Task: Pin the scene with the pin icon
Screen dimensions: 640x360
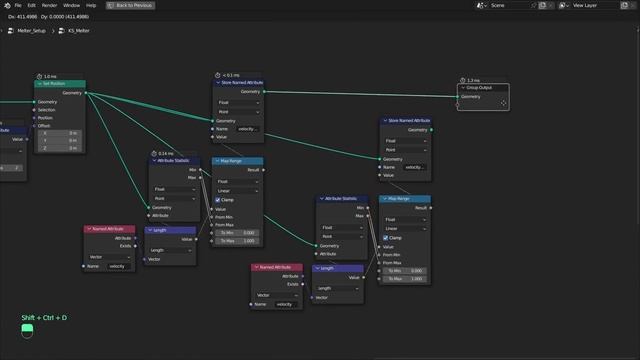Action: click(533, 5)
